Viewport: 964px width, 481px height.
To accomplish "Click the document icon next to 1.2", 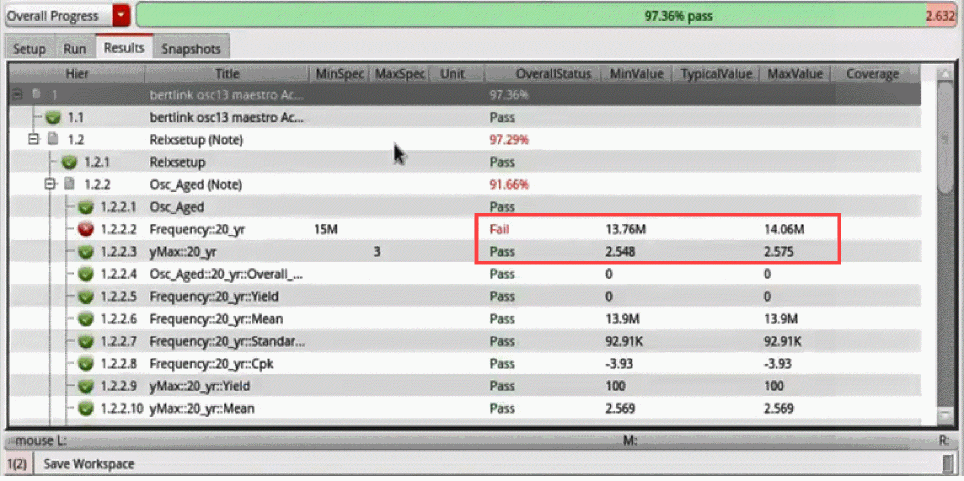I will tap(53, 140).
